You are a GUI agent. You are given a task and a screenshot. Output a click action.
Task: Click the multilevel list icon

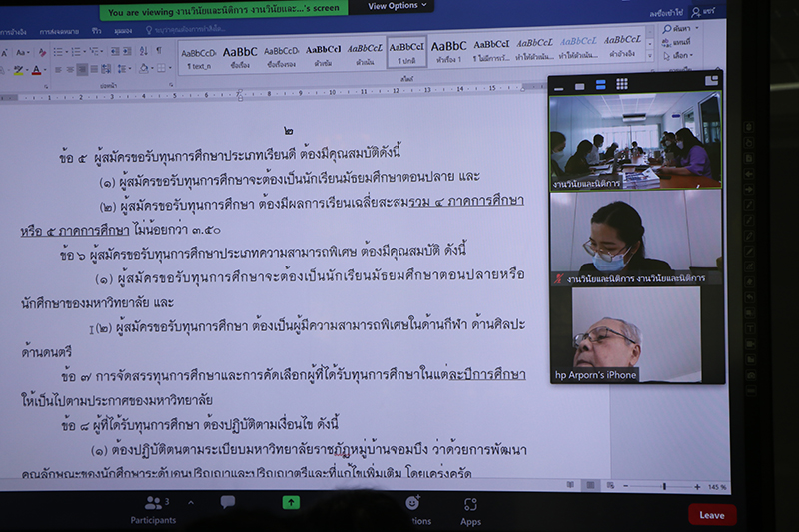coord(94,52)
